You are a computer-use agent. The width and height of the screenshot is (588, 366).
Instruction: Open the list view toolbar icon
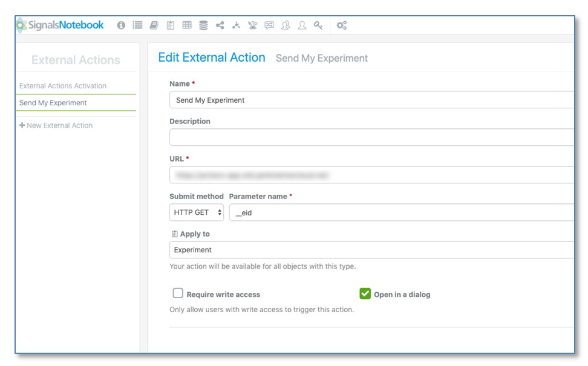point(137,25)
